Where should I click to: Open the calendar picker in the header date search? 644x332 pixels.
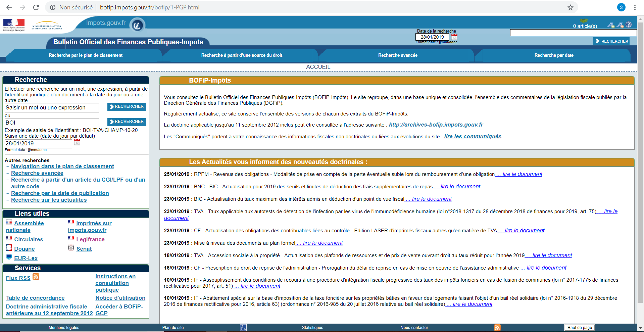[454, 37]
